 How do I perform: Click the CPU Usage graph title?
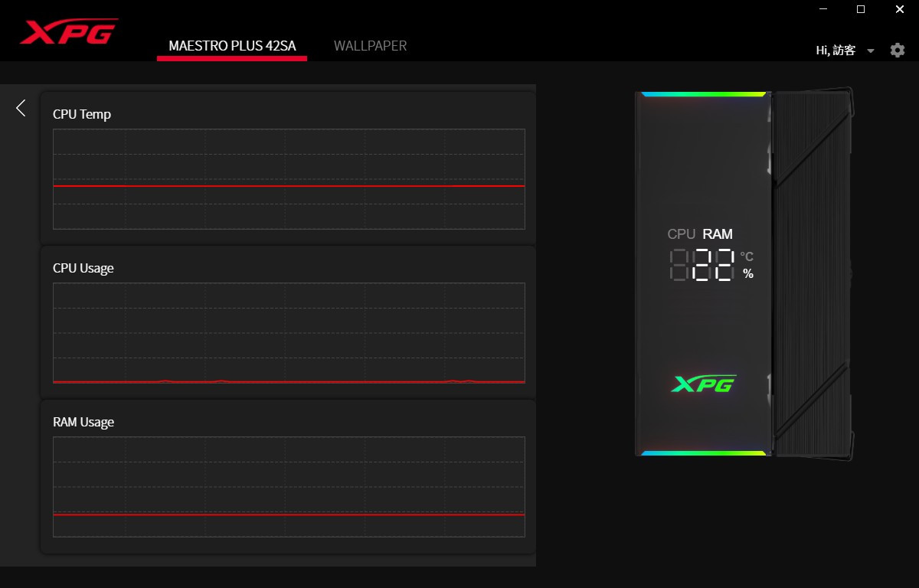pos(83,268)
